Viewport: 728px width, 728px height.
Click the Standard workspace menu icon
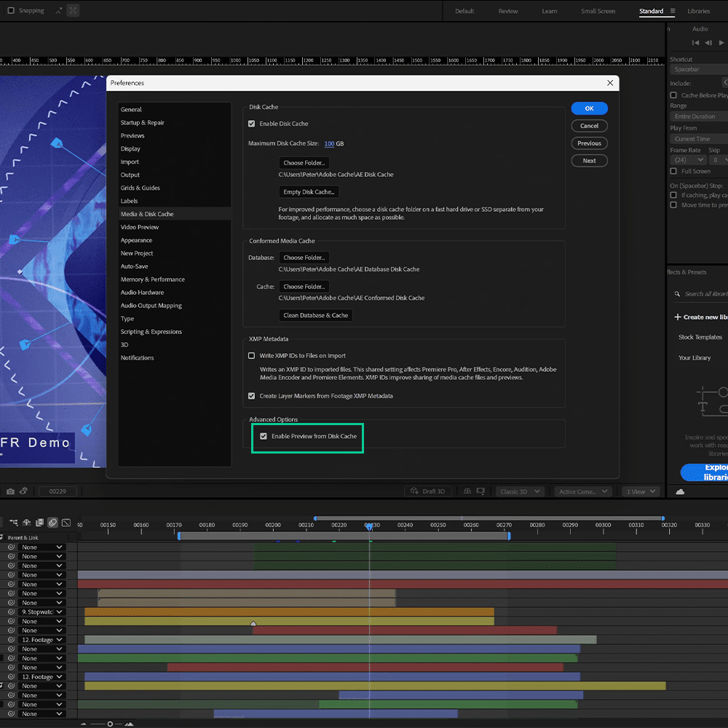tap(673, 11)
